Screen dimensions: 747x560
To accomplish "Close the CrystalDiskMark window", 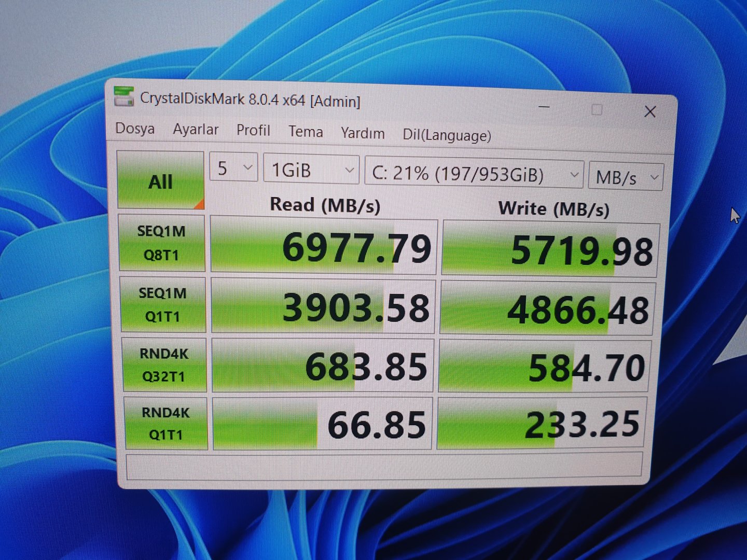I will (x=650, y=111).
